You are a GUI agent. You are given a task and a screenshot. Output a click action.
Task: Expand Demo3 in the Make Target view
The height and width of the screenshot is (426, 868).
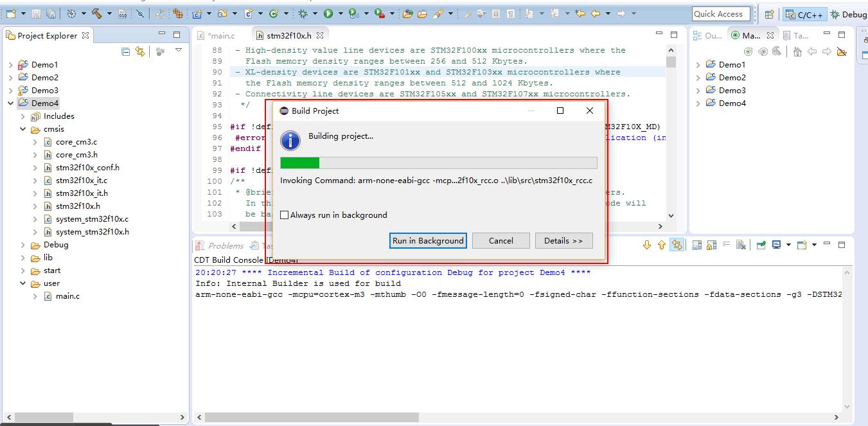tap(699, 91)
